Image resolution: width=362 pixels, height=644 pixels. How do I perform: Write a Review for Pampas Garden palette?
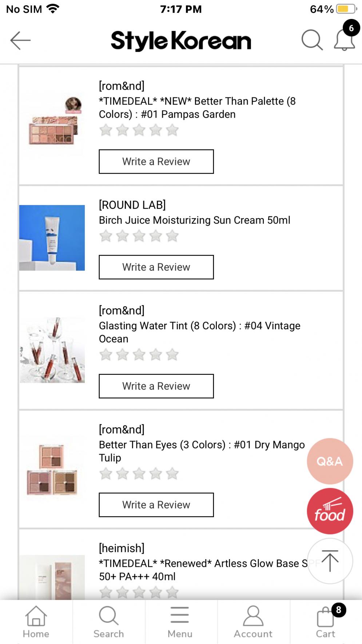(156, 162)
